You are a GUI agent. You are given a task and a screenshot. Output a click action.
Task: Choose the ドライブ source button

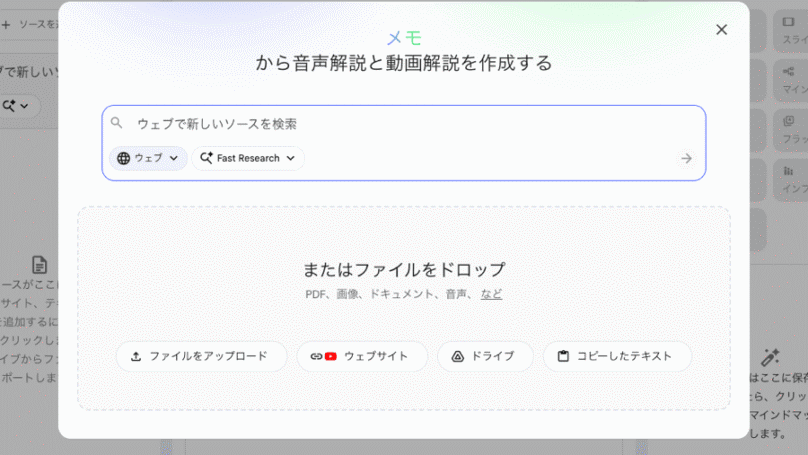(484, 356)
